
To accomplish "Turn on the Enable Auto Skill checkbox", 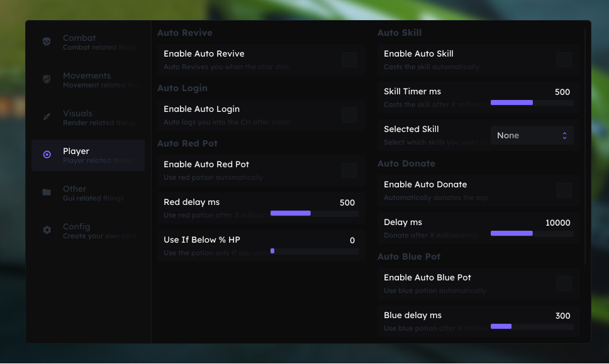I will point(564,60).
